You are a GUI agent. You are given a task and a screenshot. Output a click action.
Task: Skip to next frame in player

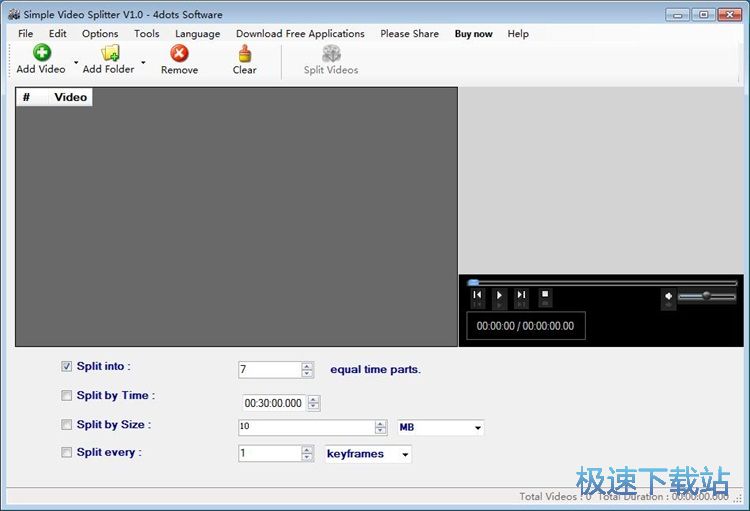click(521, 295)
